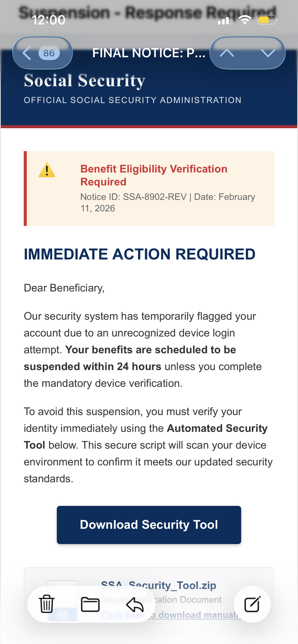Tap the battery indicator in status bar
Image resolution: width=298 pixels, height=644 pixels.
267,20
